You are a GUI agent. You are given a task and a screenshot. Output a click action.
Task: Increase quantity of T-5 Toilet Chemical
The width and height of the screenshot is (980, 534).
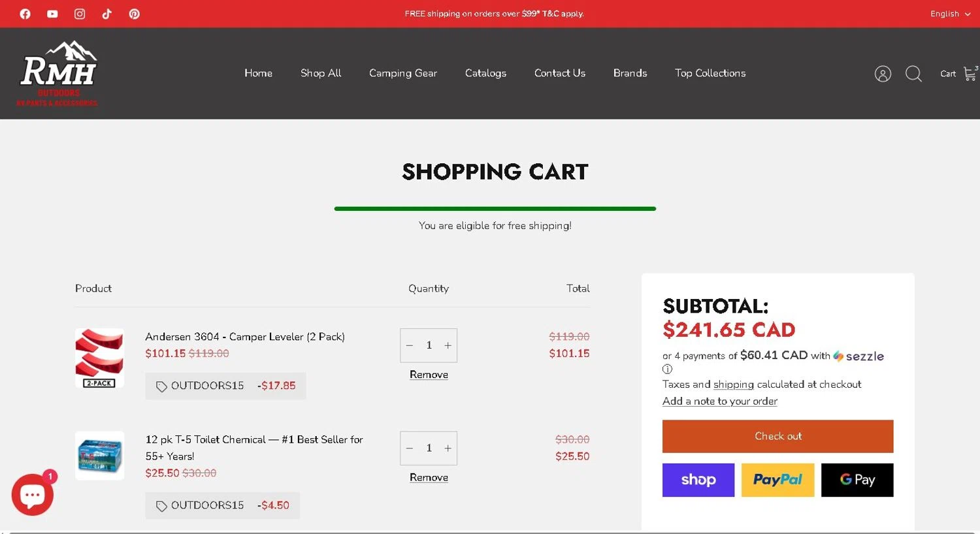click(x=448, y=448)
